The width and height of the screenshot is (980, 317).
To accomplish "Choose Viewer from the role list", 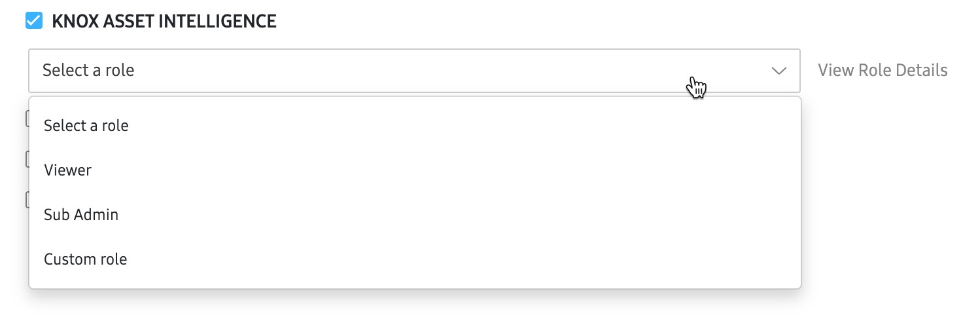I will coord(68,170).
